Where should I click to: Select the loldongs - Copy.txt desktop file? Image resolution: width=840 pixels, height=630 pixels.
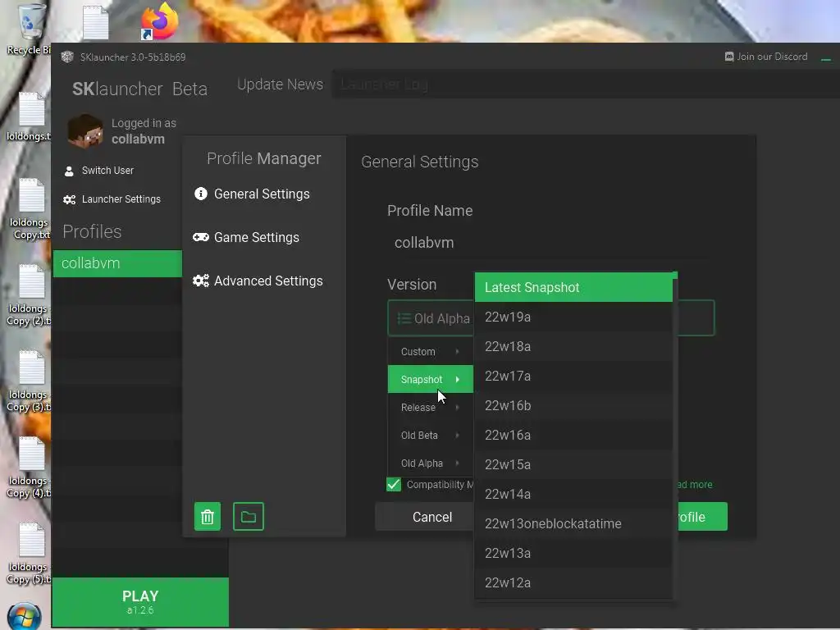pyautogui.click(x=30, y=209)
